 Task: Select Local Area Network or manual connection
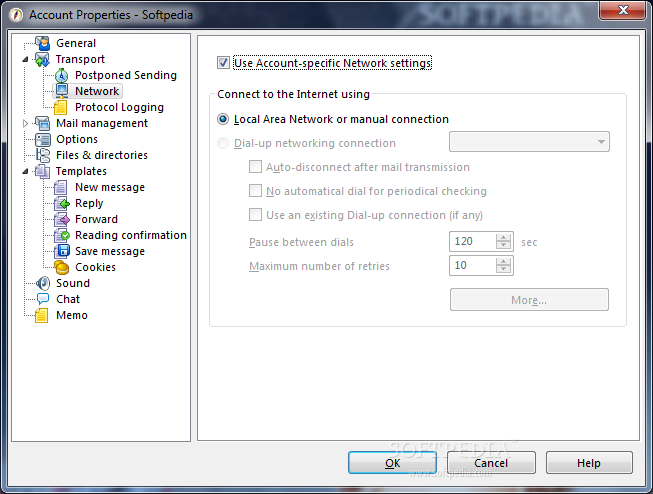[223, 119]
